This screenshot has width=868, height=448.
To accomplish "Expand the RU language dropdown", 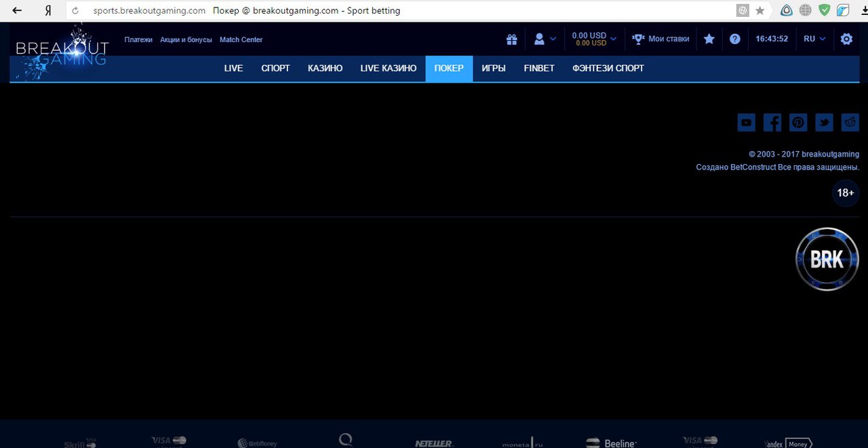I will (x=814, y=39).
